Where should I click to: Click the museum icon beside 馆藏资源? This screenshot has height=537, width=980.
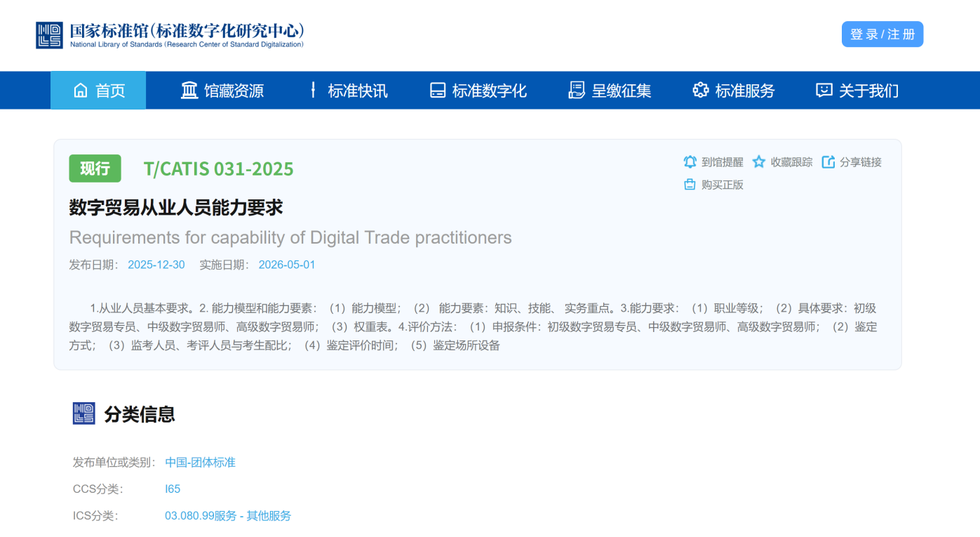[189, 91]
